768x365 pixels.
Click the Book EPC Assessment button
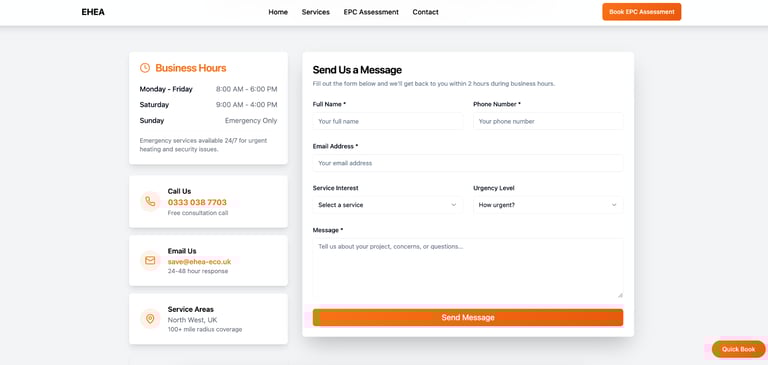point(642,12)
